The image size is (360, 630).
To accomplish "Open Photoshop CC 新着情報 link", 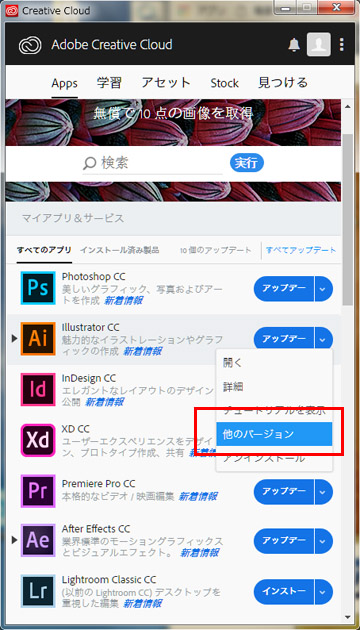I will 123,301.
